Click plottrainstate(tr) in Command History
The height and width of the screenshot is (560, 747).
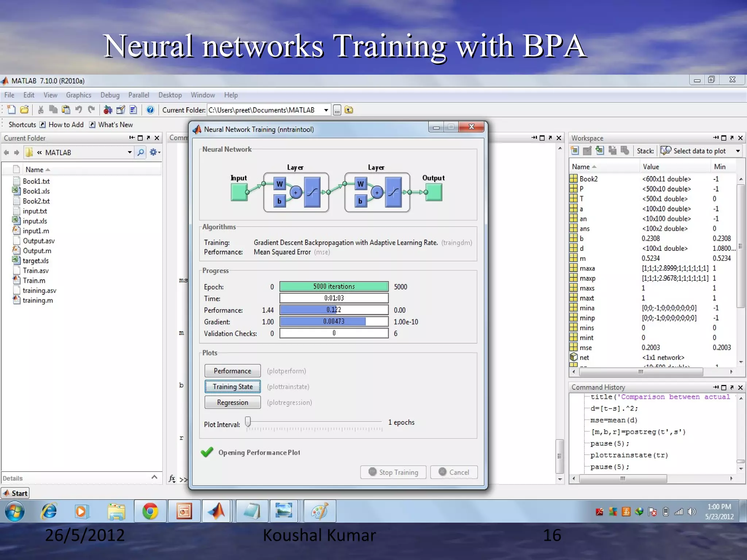pos(629,455)
